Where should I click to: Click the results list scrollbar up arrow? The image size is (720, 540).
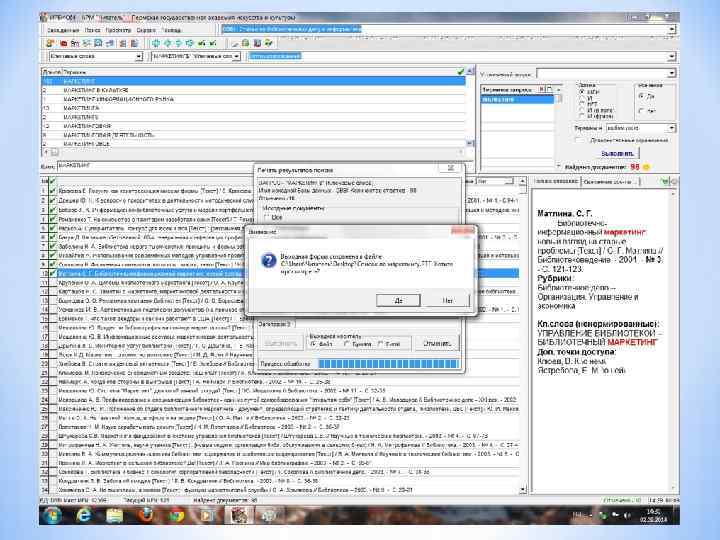pos(523,182)
